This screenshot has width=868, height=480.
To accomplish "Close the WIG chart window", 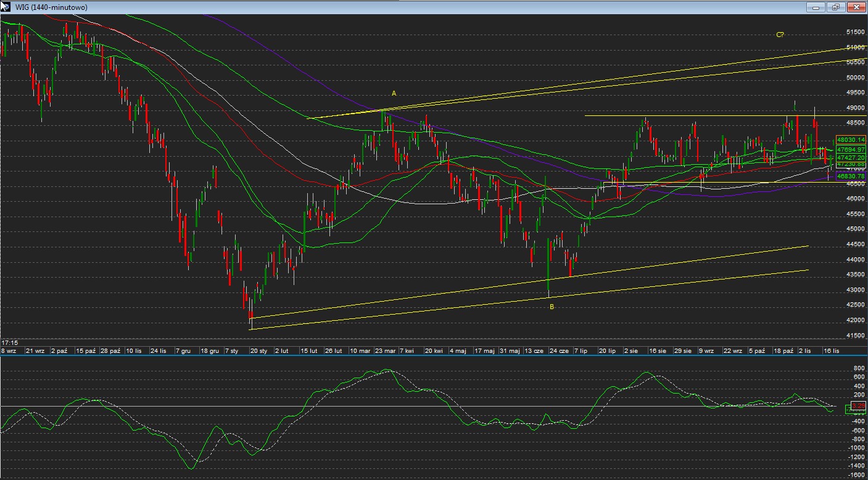I will pos(856,7).
